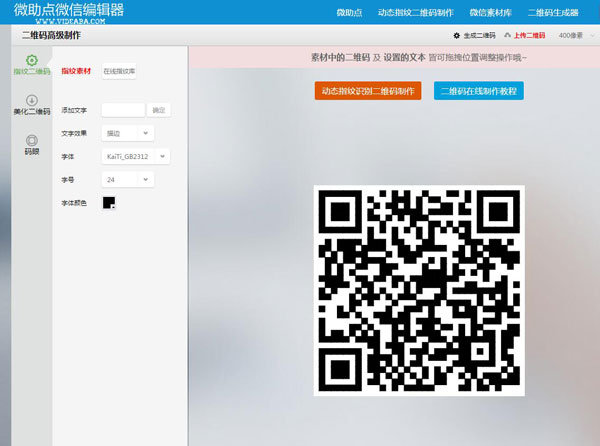Click the 上传二维码 link
The image size is (600, 446).
[529, 36]
